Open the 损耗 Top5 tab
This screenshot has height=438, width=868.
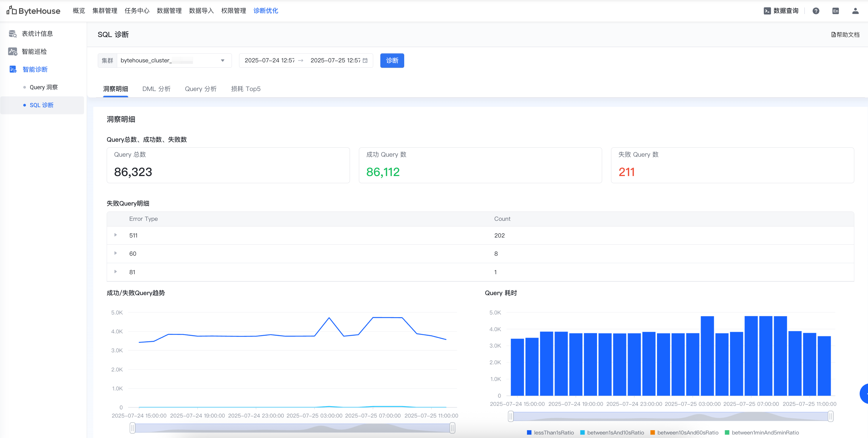pyautogui.click(x=246, y=89)
